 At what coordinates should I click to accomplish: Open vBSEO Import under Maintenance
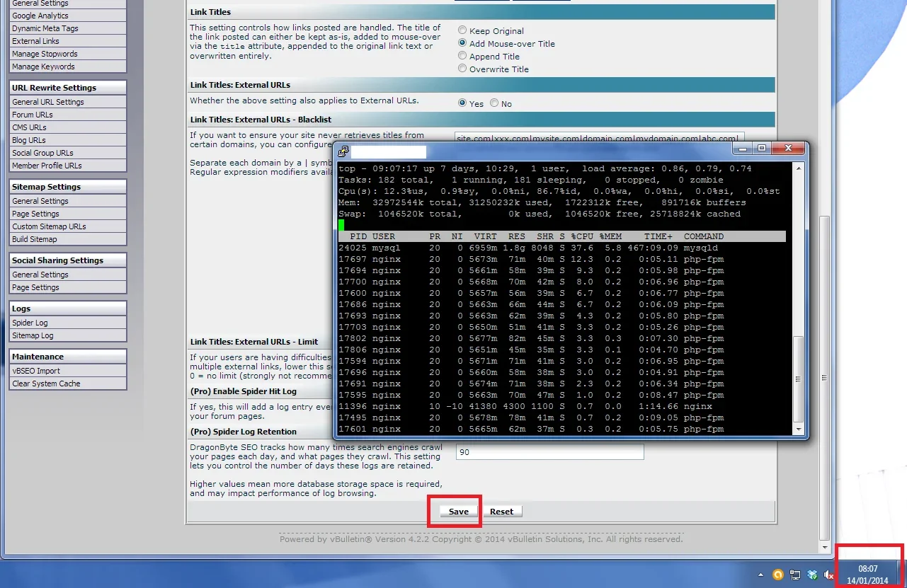(x=36, y=371)
